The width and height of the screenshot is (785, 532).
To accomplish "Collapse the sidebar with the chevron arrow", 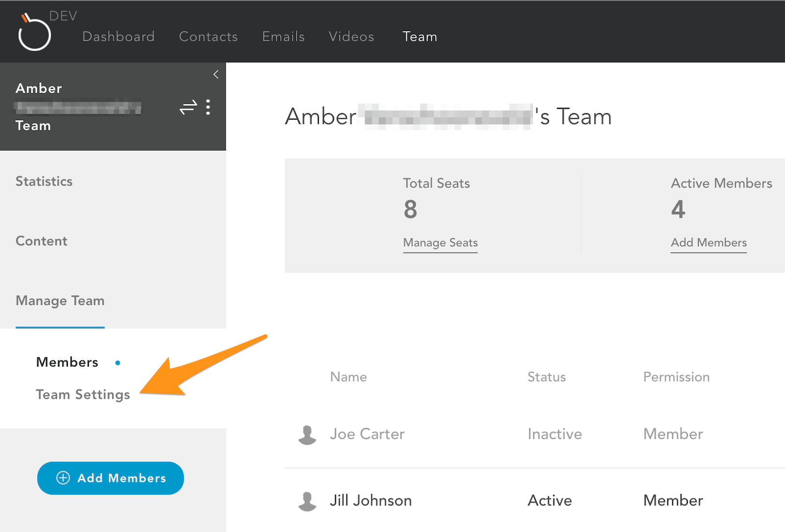I will pos(216,75).
